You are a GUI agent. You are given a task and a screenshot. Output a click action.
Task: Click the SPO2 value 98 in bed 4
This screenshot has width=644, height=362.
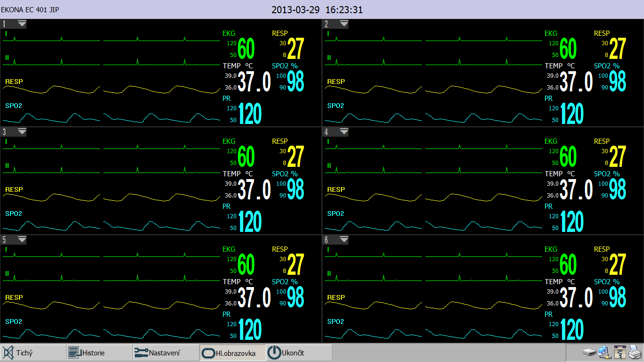click(618, 189)
